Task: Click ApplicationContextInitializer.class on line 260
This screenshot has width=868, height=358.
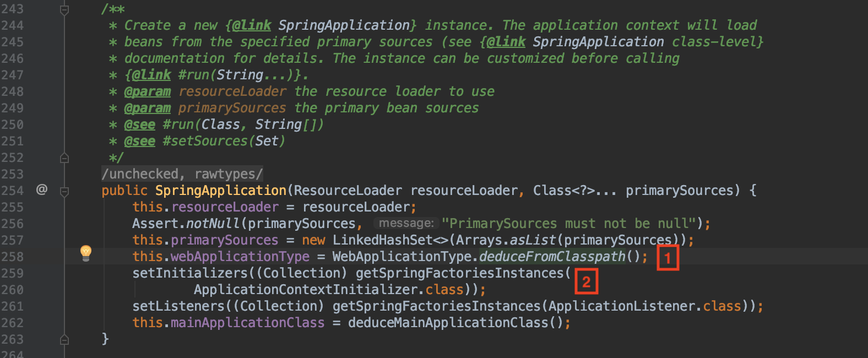Action: pyautogui.click(x=329, y=290)
